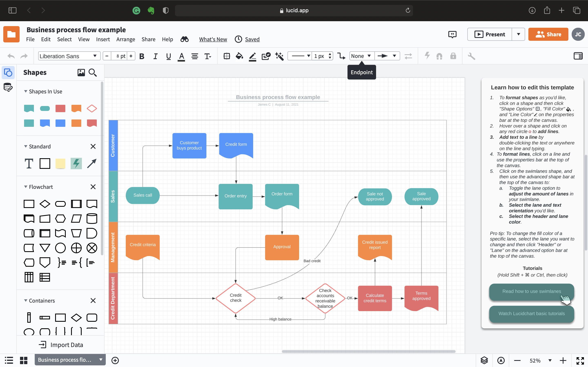Image resolution: width=588 pixels, height=367 pixels.
Task: Pick the red rectangle swatch in Shapes In Use
Action: pos(60,108)
